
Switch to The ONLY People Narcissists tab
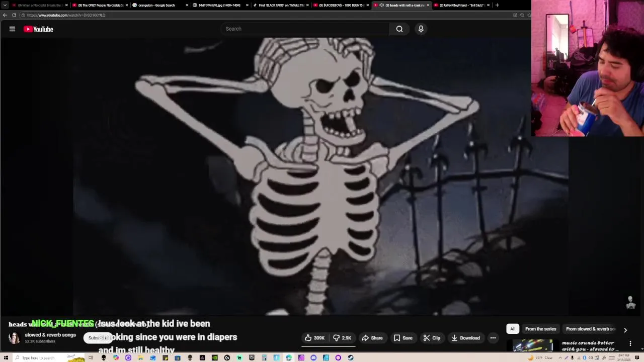click(x=100, y=5)
